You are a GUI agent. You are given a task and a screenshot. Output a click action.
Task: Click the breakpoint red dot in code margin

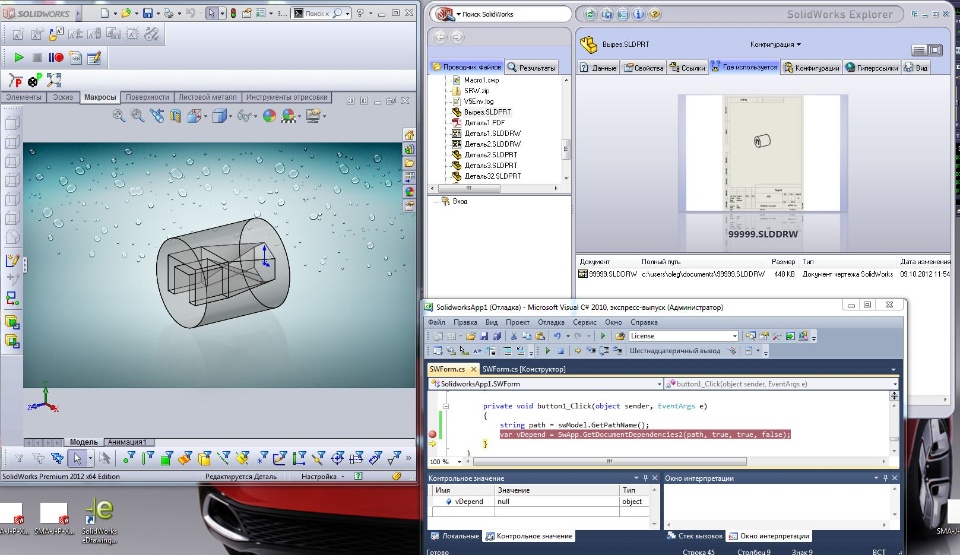tap(432, 434)
